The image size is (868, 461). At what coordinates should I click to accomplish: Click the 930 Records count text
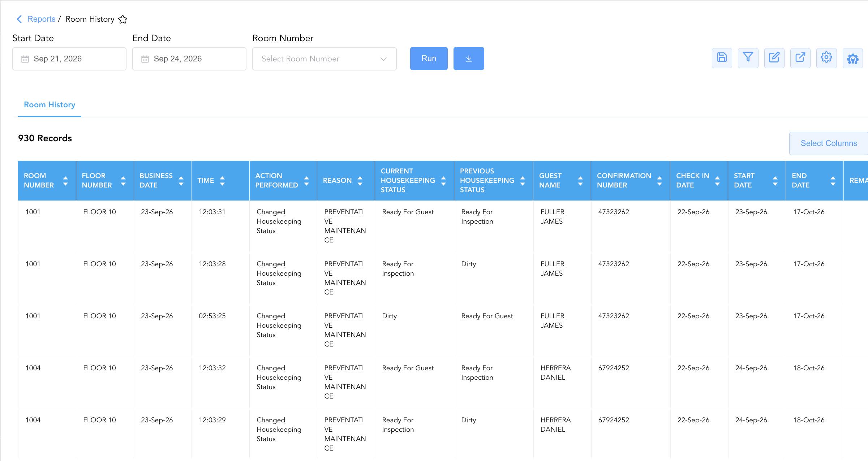tap(45, 138)
